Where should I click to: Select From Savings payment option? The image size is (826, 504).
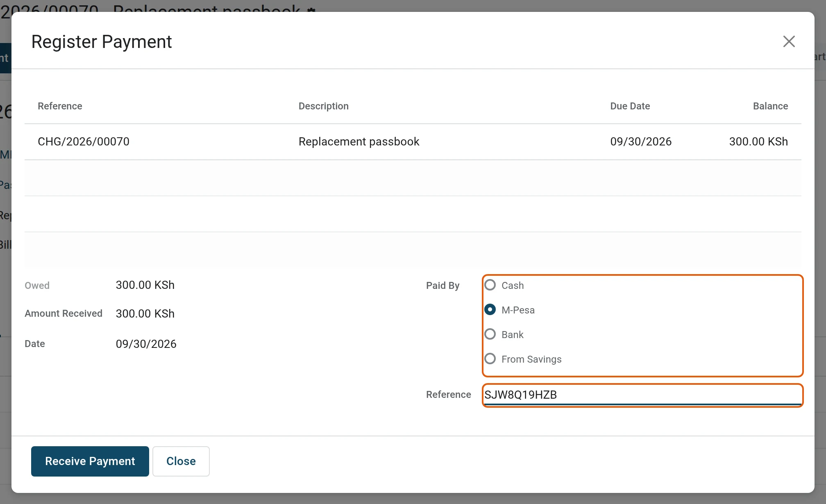490,359
